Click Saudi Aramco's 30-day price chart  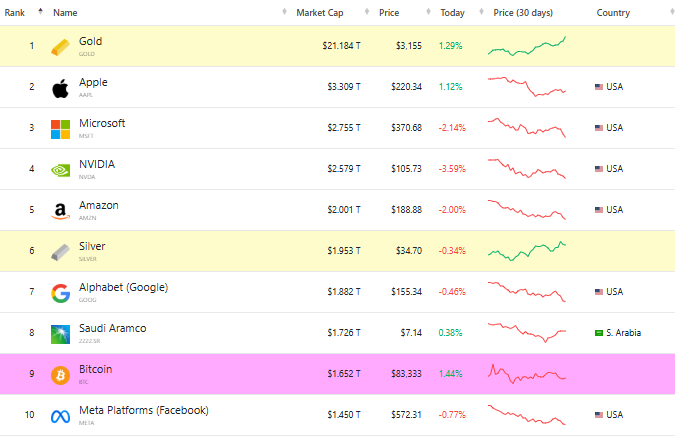point(526,332)
